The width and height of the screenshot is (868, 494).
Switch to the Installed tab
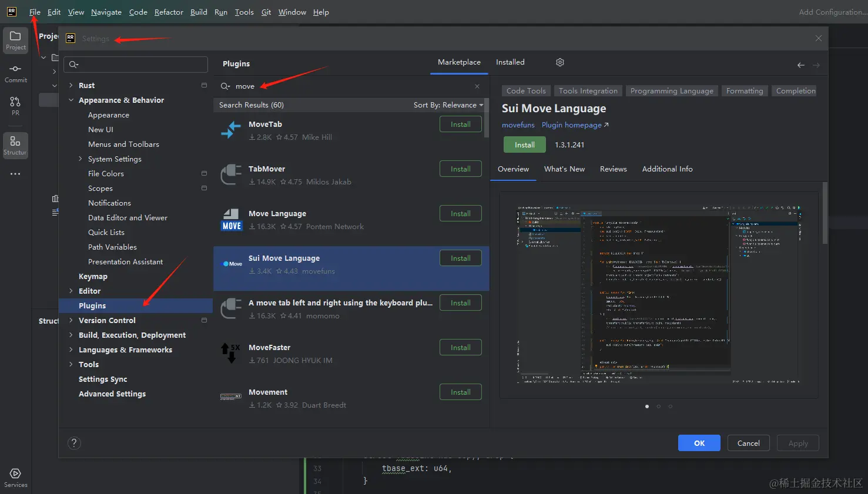point(510,62)
